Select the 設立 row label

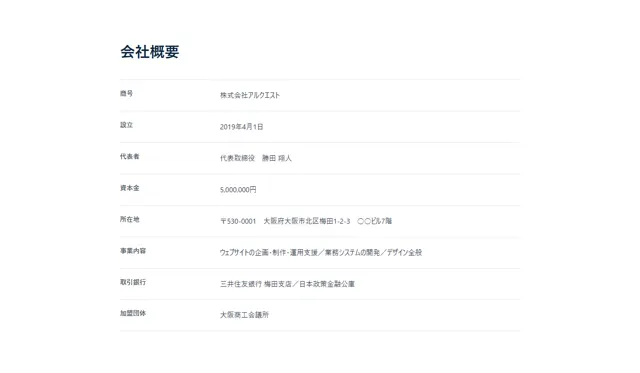(x=126, y=125)
